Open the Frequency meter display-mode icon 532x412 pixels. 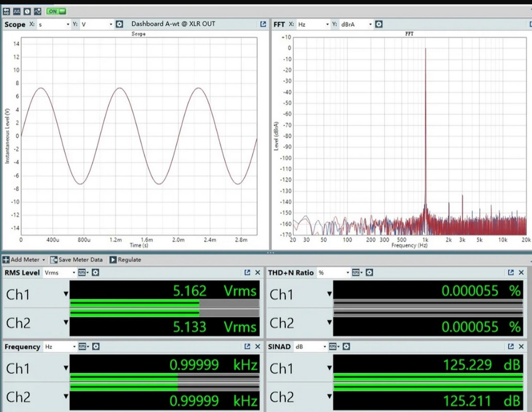coord(84,346)
